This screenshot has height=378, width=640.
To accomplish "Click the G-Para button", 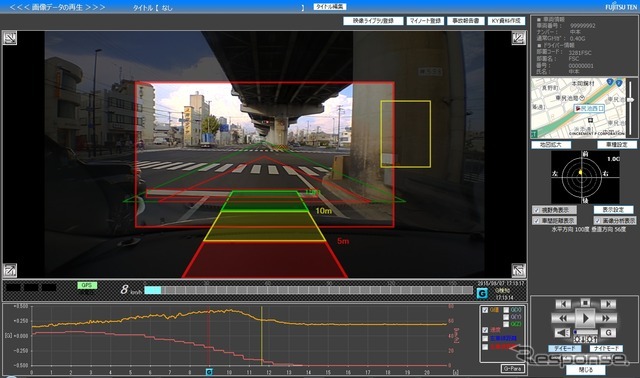I will tap(512, 369).
